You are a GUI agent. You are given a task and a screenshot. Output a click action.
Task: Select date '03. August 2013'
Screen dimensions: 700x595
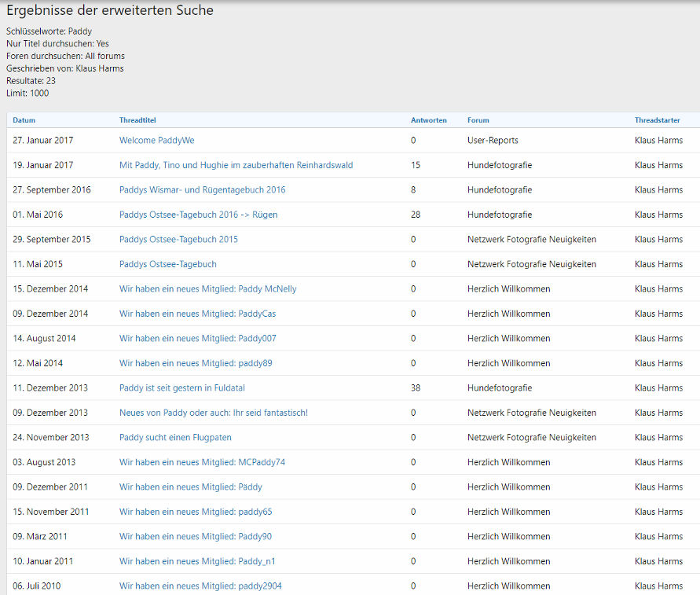pyautogui.click(x=44, y=462)
